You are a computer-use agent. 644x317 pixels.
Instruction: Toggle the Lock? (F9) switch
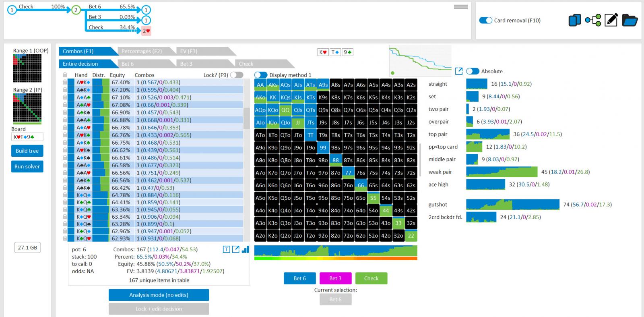(237, 75)
